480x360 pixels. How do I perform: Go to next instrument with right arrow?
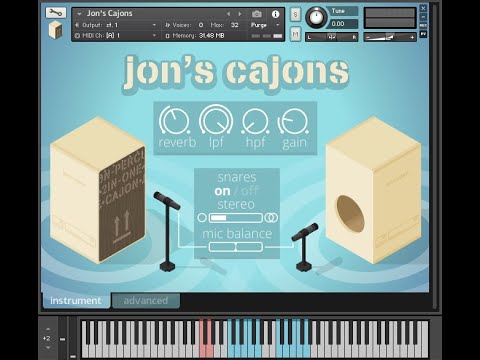240,14
